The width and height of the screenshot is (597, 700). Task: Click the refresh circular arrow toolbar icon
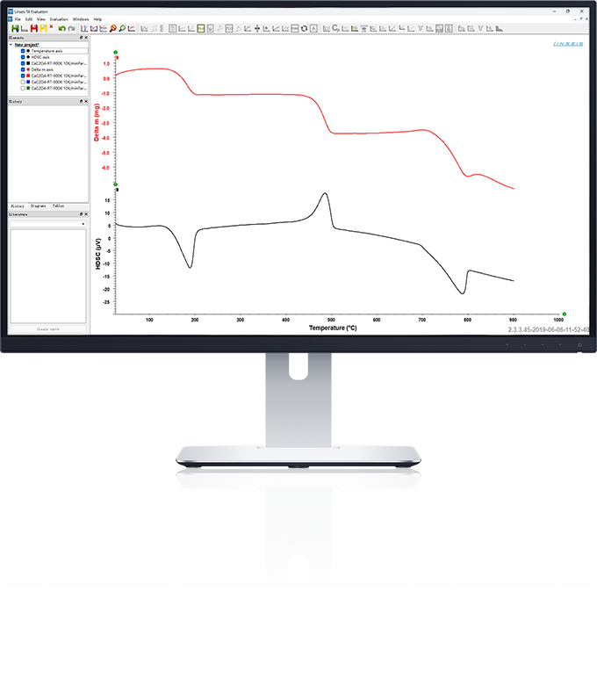coord(305,28)
